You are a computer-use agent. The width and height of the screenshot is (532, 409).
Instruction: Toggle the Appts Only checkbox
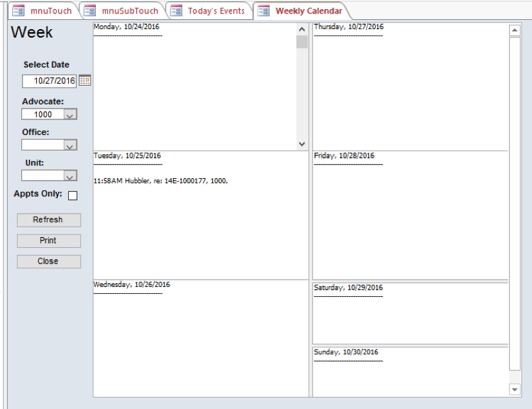(x=72, y=195)
